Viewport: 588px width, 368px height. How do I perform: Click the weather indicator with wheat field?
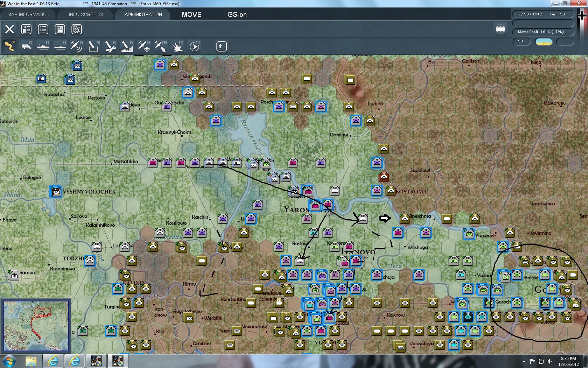544,42
